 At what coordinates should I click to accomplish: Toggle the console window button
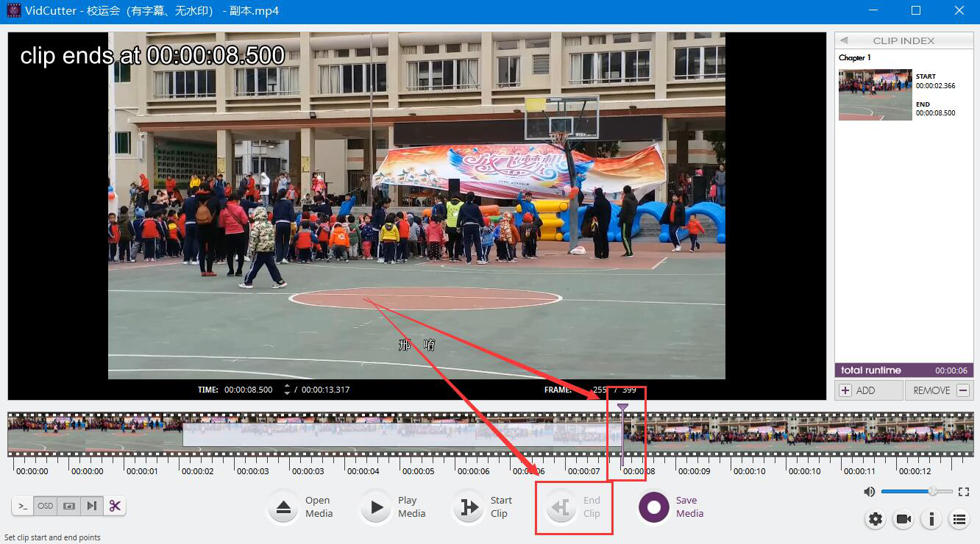tap(23, 506)
